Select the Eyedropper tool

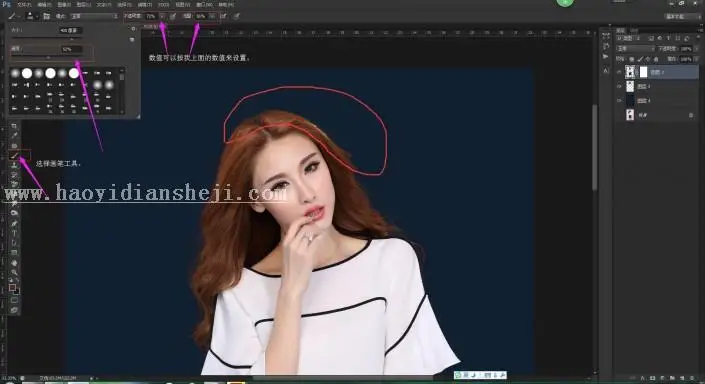coord(14,136)
